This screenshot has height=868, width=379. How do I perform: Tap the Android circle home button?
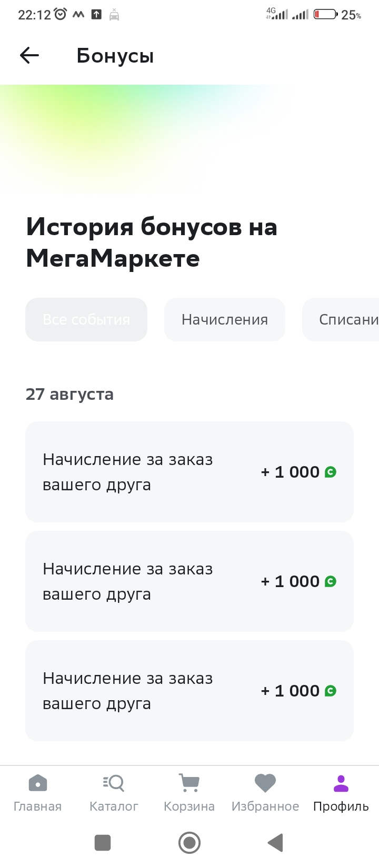click(189, 843)
